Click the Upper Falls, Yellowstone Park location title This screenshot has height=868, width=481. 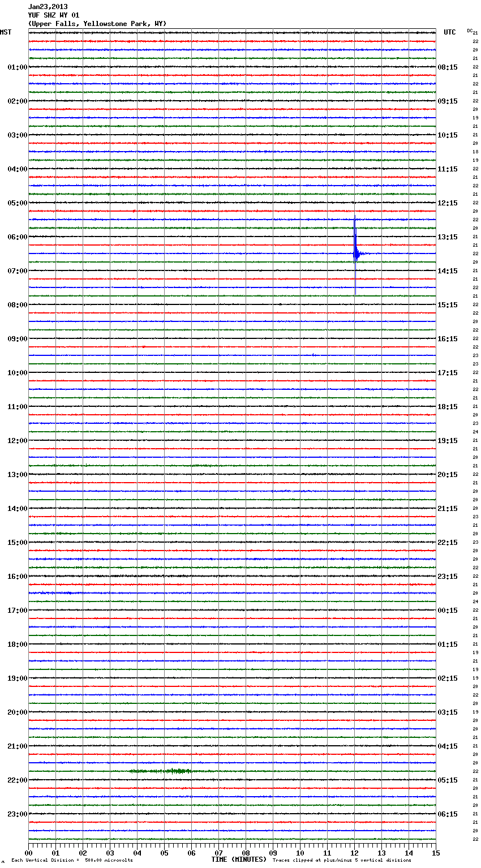click(x=97, y=24)
